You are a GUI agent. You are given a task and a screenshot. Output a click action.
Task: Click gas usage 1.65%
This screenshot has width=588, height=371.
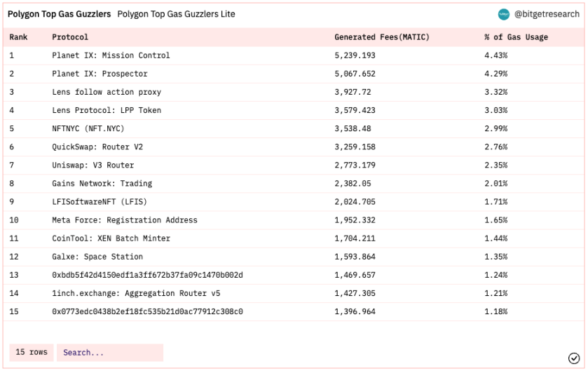tap(495, 220)
